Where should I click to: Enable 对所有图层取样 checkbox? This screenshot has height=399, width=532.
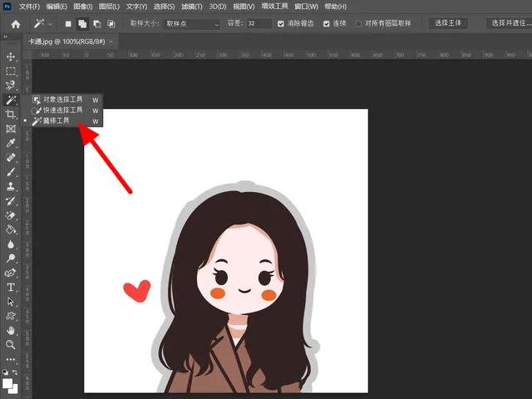point(358,24)
